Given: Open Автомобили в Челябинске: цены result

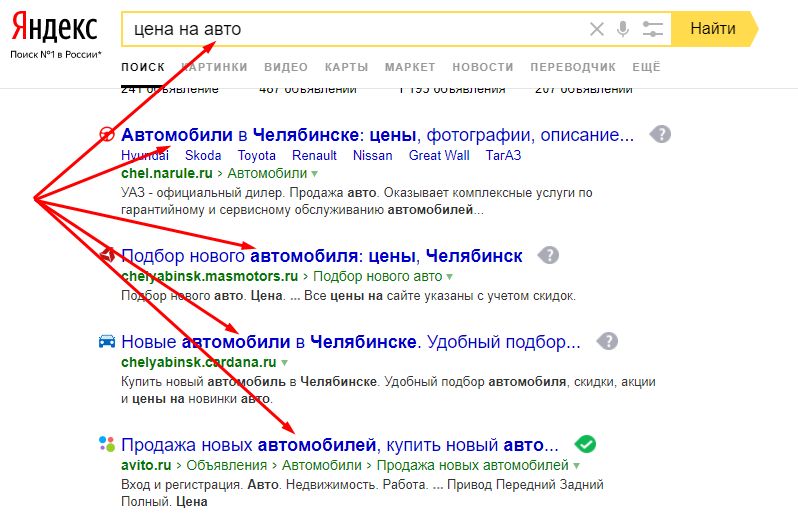Looking at the screenshot, I should pos(378,135).
